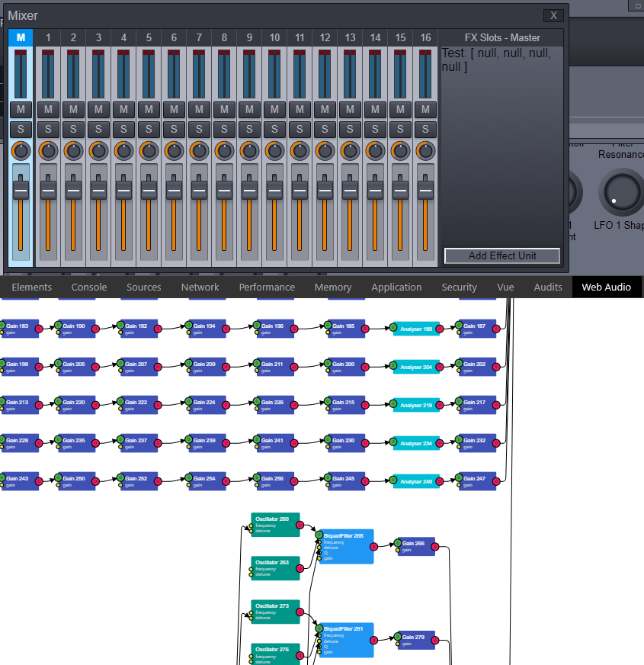This screenshot has height=665, width=644.
Task: Open the Performance tab
Action: 267,287
